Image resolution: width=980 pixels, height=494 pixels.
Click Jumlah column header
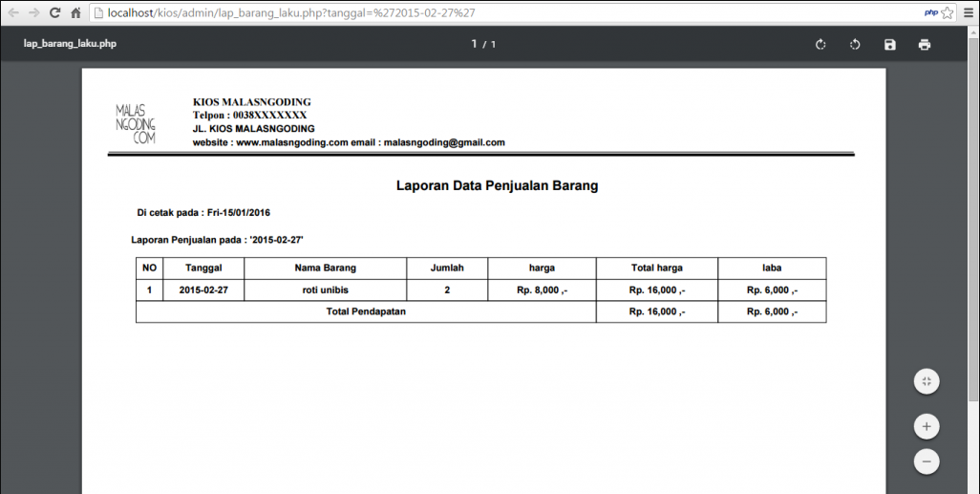point(447,268)
